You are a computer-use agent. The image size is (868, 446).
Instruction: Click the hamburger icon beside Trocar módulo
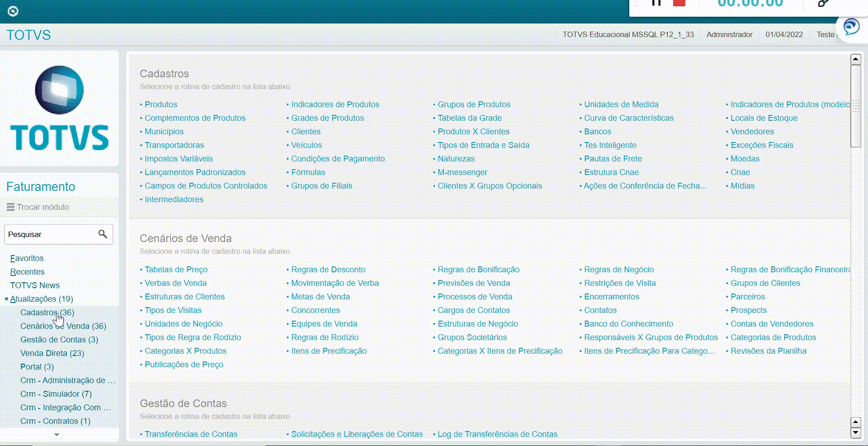(x=10, y=207)
